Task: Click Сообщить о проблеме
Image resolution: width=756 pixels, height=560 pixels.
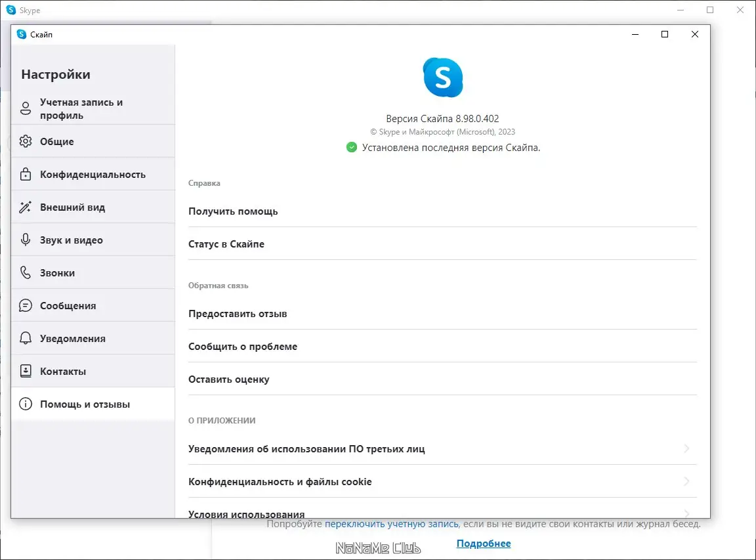Action: (442, 347)
